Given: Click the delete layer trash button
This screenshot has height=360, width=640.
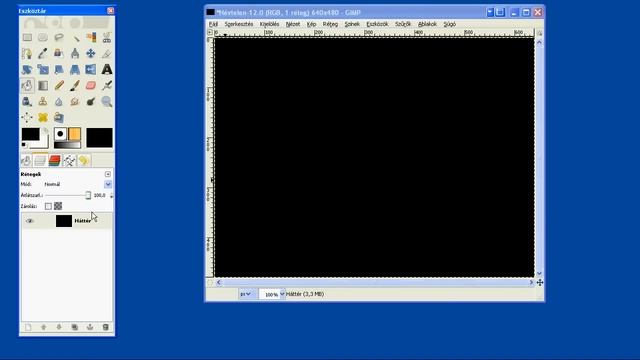Looking at the screenshot, I should (x=106, y=327).
